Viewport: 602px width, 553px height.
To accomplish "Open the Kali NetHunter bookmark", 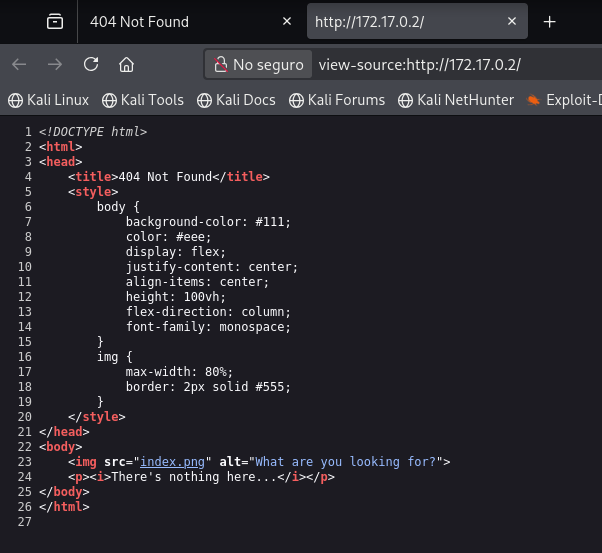I will coord(456,100).
